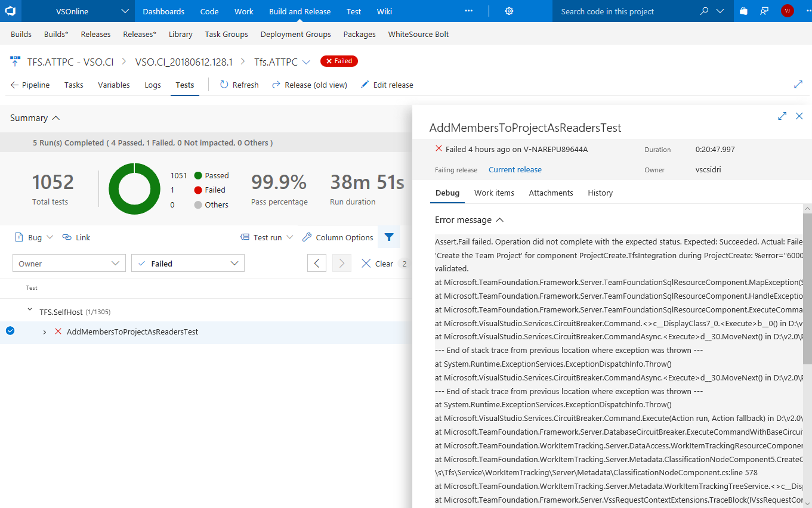Open the settings gear icon
Screen dimensions: 812x508
pyautogui.click(x=509, y=11)
